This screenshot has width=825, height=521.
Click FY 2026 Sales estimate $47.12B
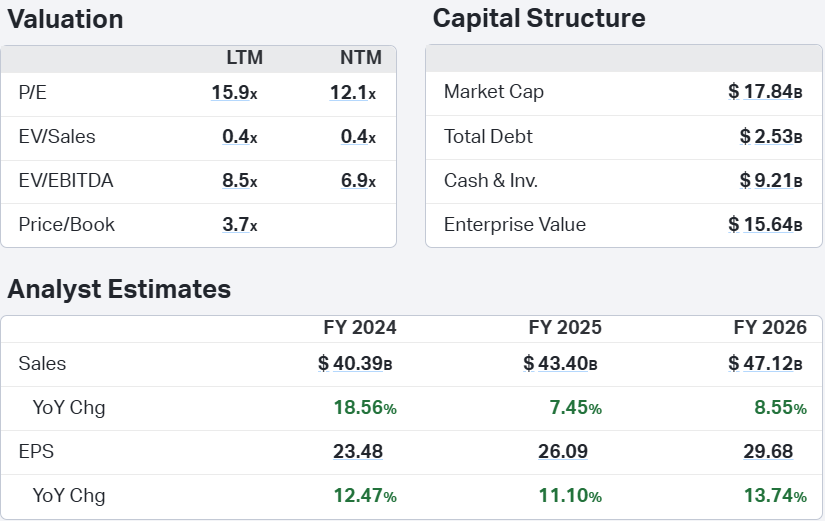click(x=766, y=363)
